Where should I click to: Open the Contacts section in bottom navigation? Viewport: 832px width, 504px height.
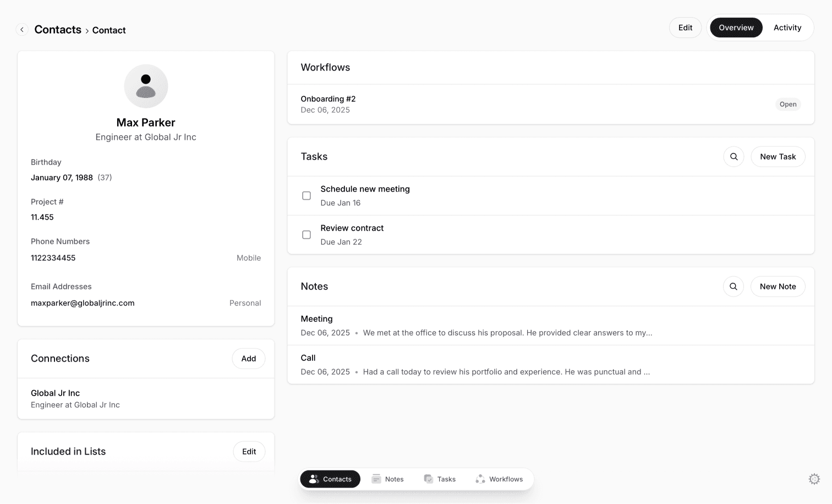(330, 479)
